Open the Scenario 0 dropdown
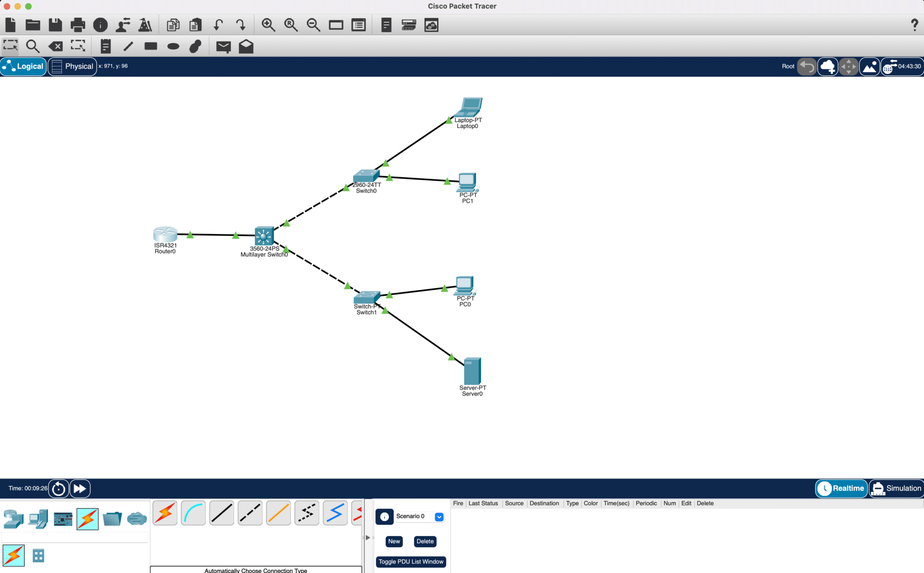Viewport: 924px width, 573px height. click(439, 517)
